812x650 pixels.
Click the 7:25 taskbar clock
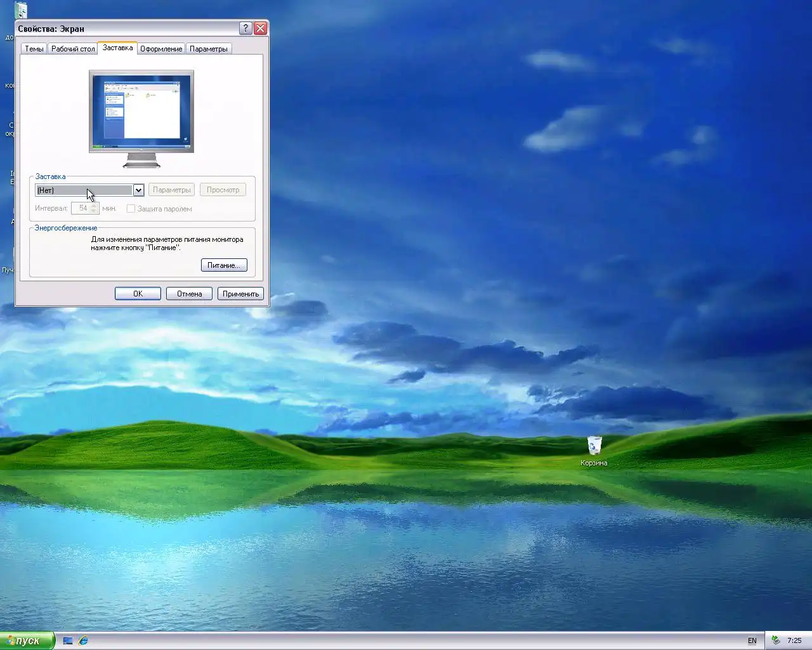[794, 640]
